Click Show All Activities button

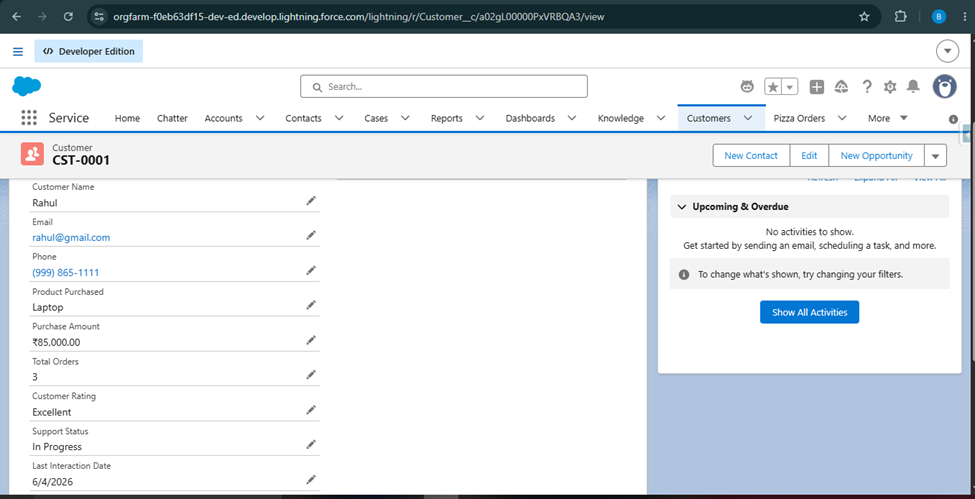(x=810, y=312)
